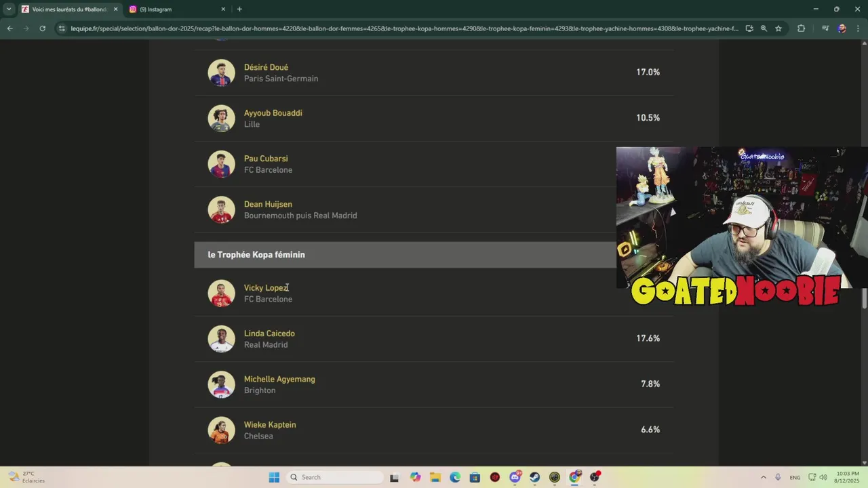Click the 10.5% score for Ayyoub Bouaddi
The width and height of the screenshot is (868, 488).
(x=648, y=117)
